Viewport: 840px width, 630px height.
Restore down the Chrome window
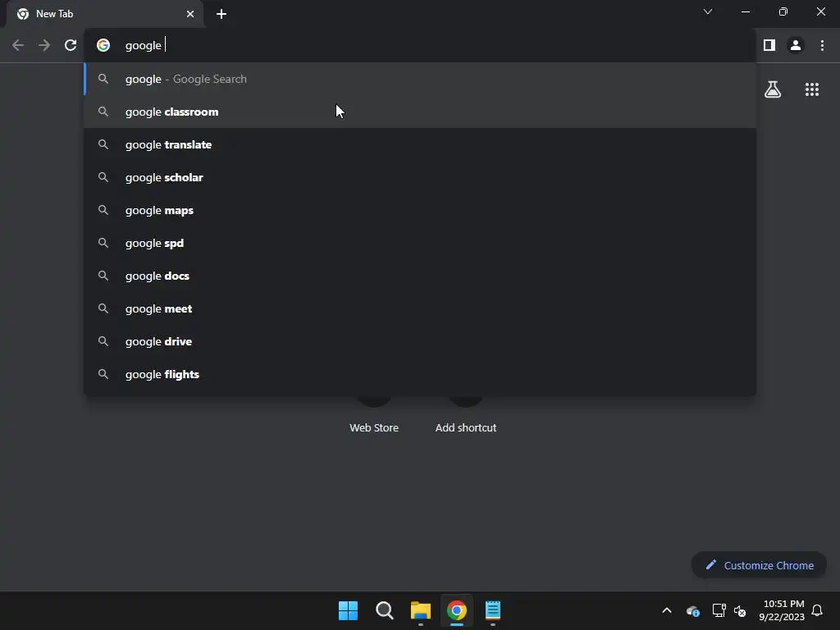(783, 11)
